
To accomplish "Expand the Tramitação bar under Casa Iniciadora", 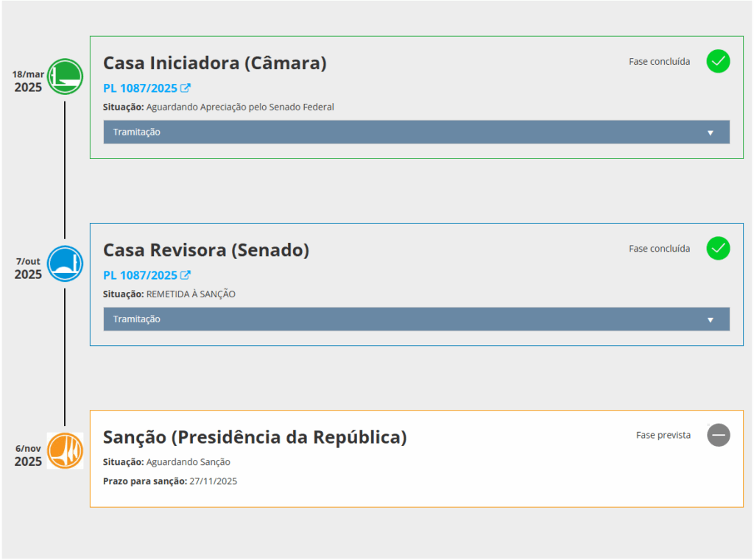I will click(x=416, y=132).
